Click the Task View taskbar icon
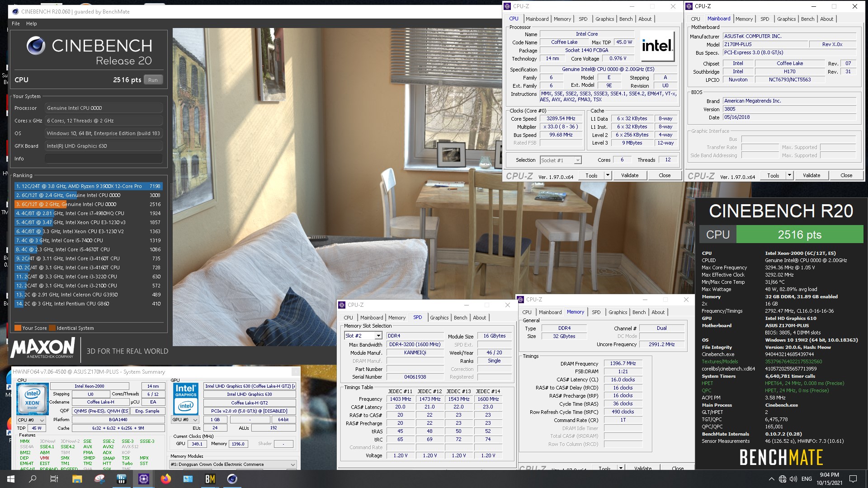Viewport: 868px width, 488px height. [54, 479]
